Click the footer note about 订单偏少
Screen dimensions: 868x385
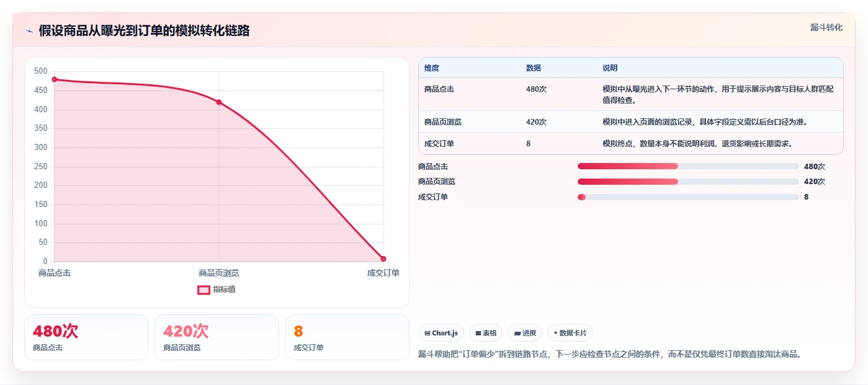(611, 355)
